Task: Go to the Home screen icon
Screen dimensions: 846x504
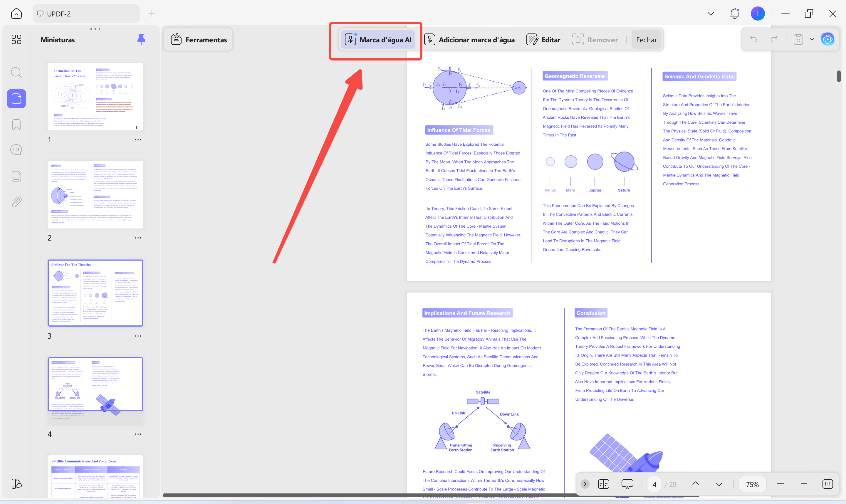Action: (16, 14)
